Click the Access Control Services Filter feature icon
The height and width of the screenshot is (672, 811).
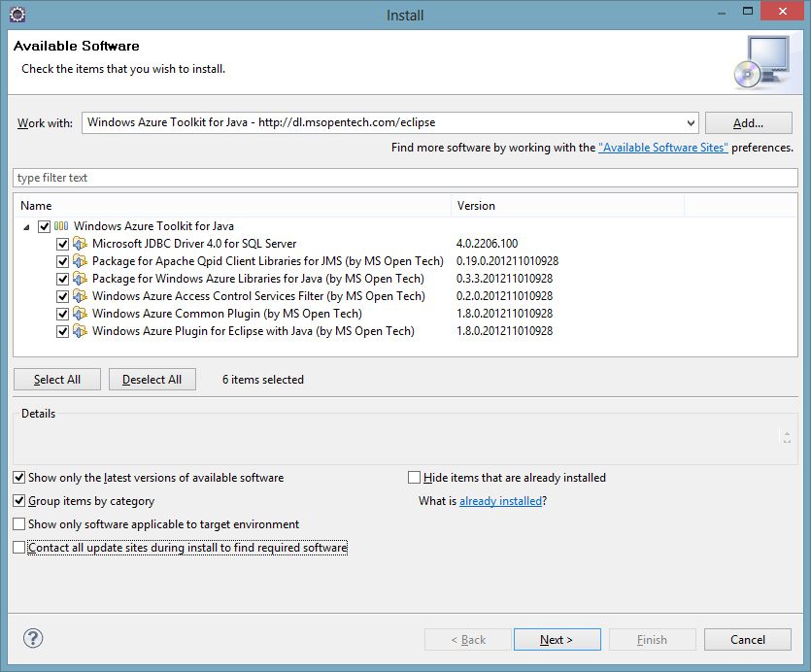(x=81, y=296)
